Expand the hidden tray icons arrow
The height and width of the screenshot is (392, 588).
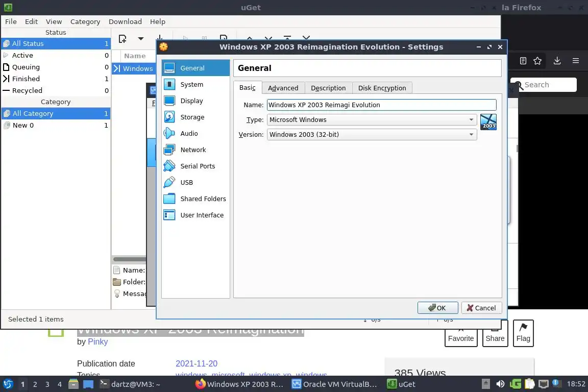pos(485,384)
